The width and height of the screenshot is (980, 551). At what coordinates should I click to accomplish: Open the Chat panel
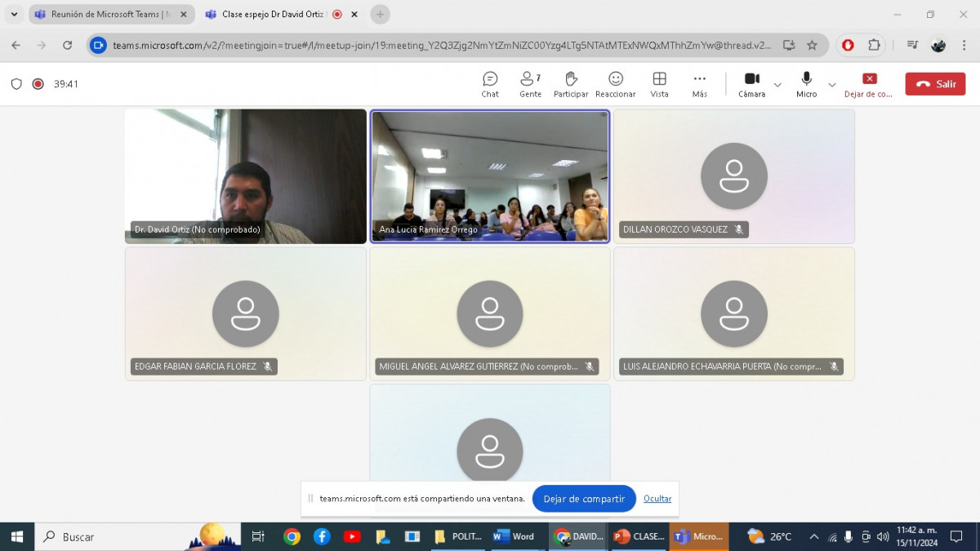[x=490, y=83]
